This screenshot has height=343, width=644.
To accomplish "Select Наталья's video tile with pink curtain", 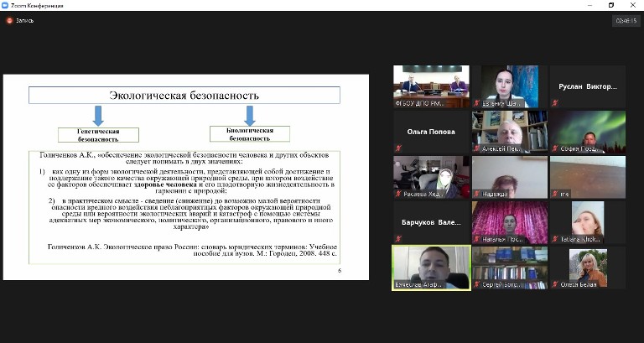I will (x=509, y=220).
